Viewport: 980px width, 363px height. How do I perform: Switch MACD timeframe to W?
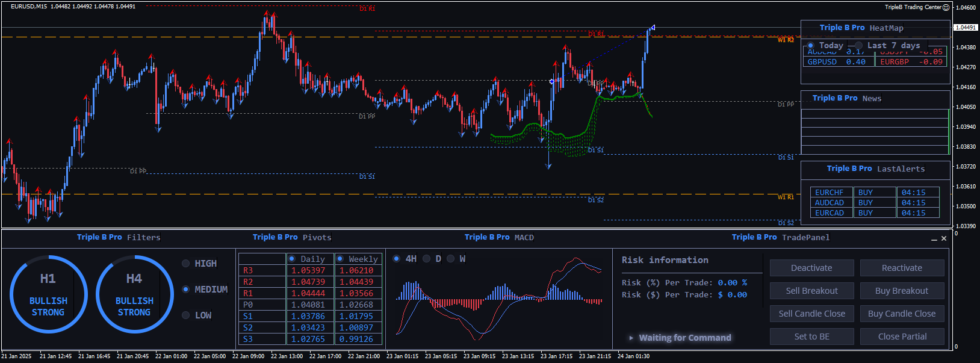(x=450, y=259)
